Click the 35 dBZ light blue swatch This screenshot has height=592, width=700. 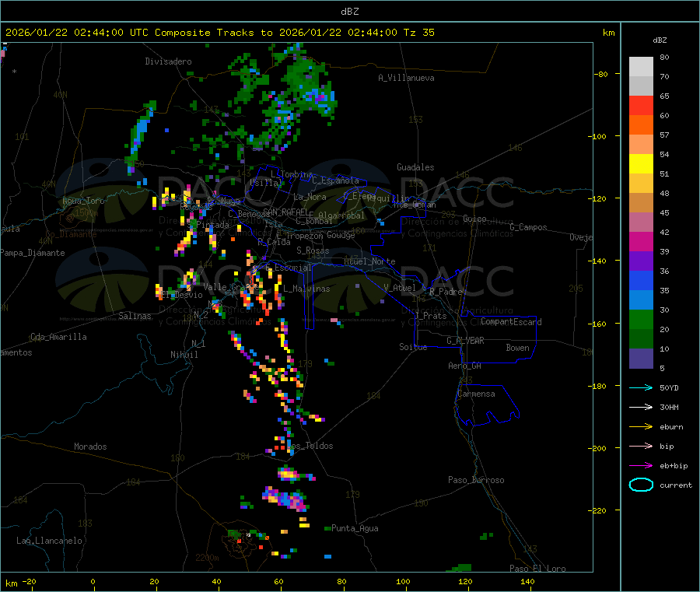point(641,300)
